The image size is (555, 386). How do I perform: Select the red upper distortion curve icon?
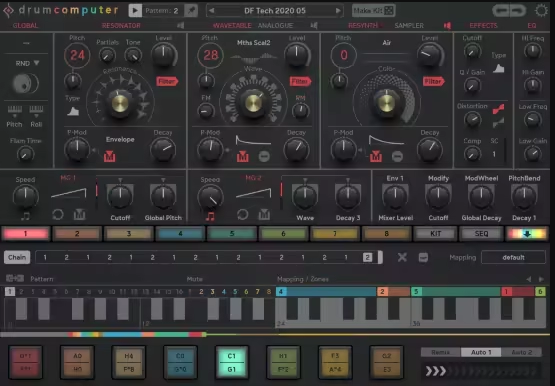[x=498, y=109]
